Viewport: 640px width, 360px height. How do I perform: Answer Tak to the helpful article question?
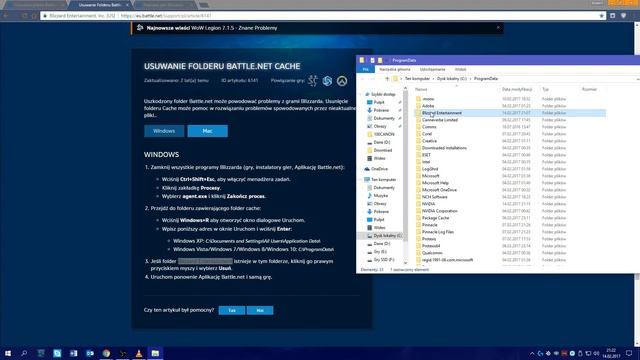point(232,311)
